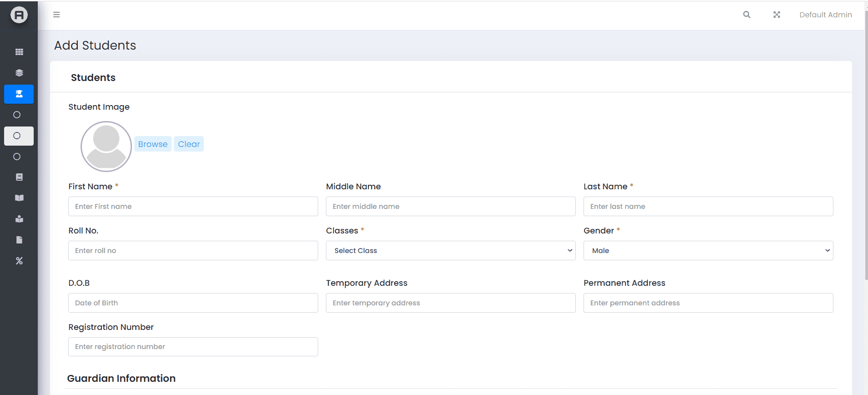The width and height of the screenshot is (868, 395).
Task: Open the search magnifier in header
Action: click(x=747, y=15)
